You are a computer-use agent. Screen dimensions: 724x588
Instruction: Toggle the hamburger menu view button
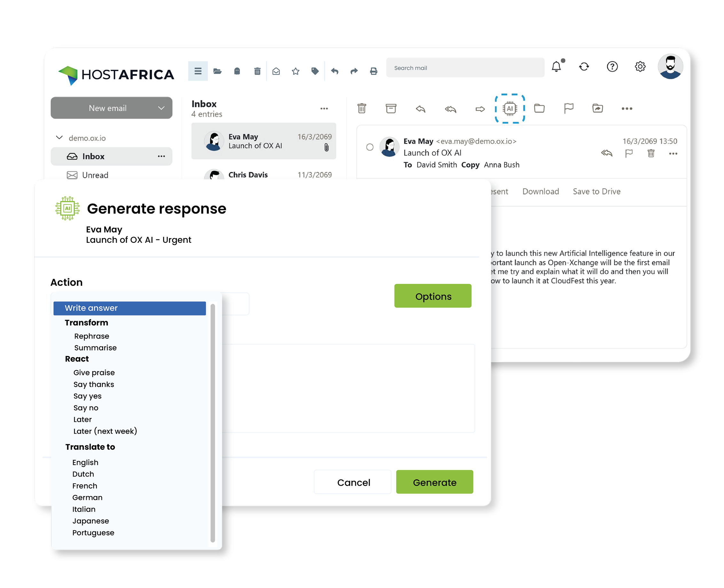point(198,71)
